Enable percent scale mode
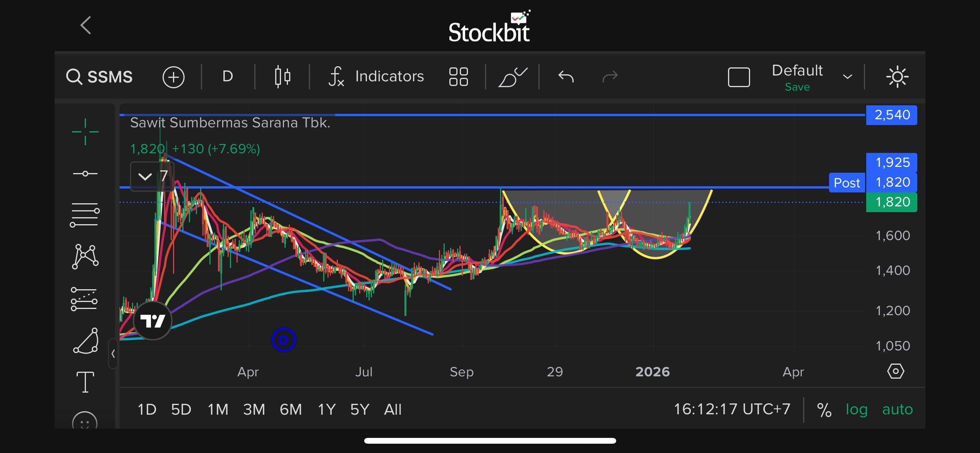This screenshot has width=980, height=453. 824,410
